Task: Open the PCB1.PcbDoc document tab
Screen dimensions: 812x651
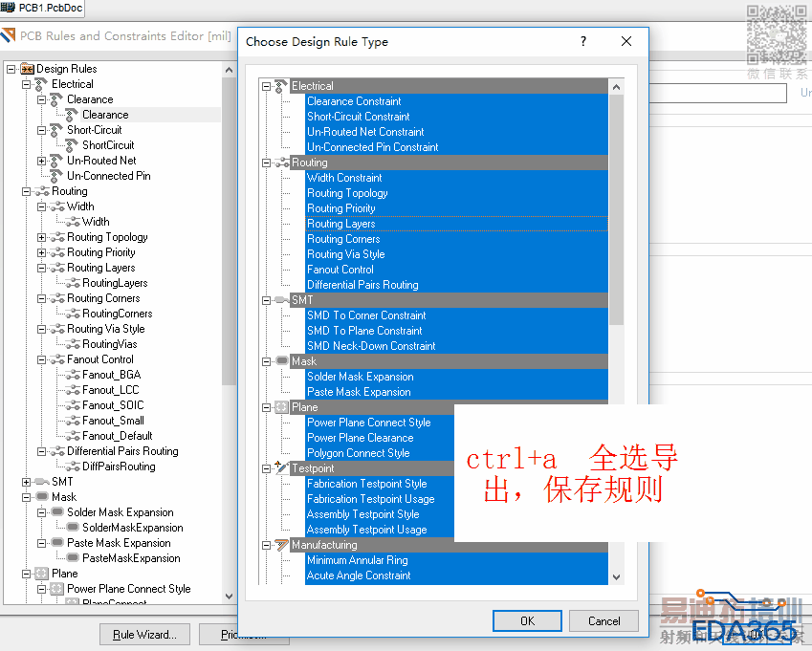Action: (42, 8)
